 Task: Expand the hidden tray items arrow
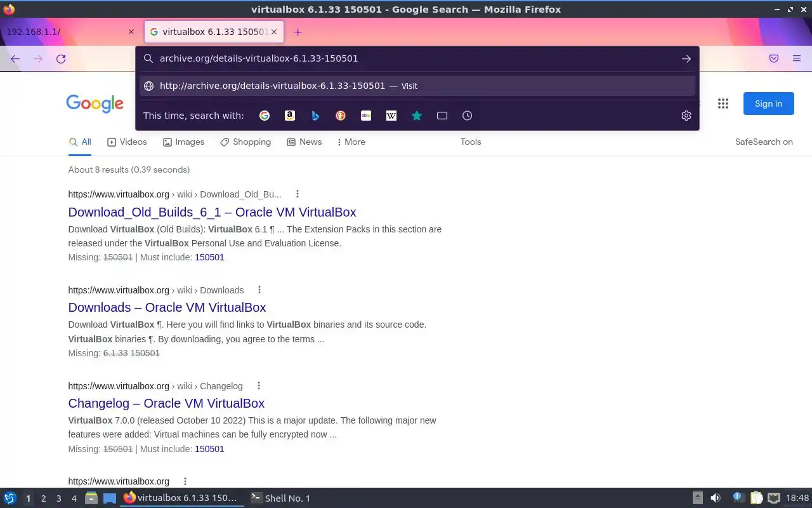[697, 498]
